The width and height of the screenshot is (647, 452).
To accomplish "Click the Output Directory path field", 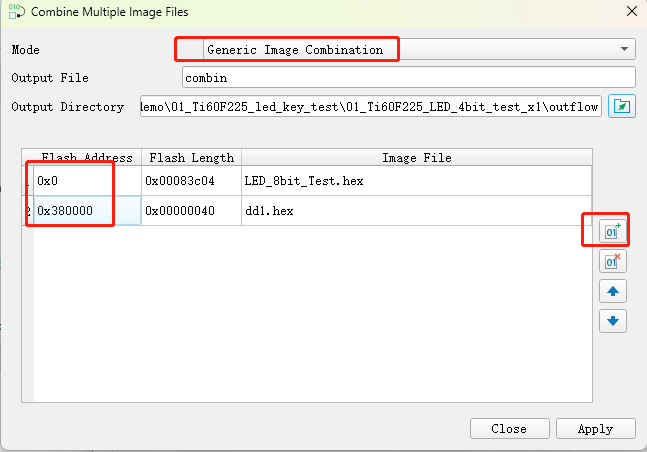I will pos(370,107).
